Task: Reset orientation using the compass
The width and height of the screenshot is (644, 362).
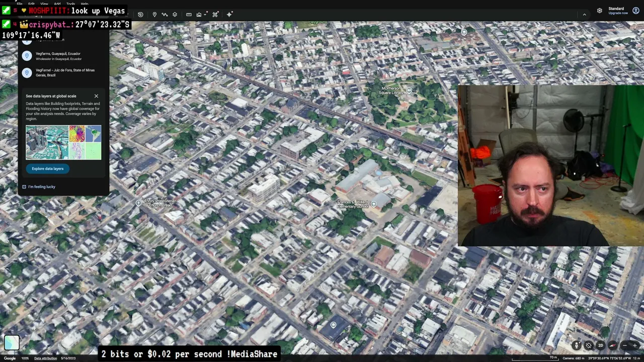Action: click(612, 345)
